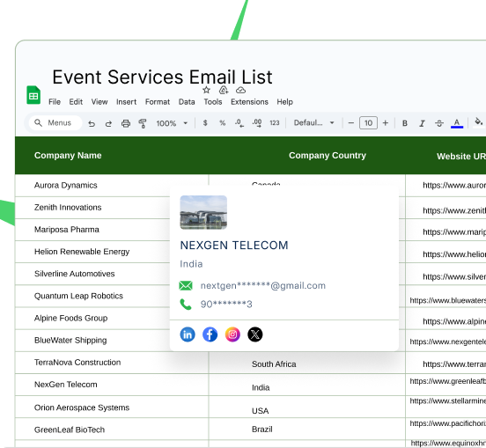Click the green phone icon

tap(186, 305)
